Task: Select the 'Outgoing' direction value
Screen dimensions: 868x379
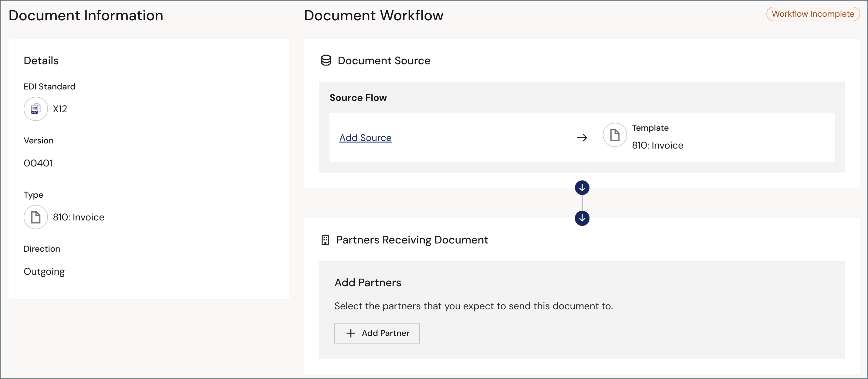Action: click(44, 272)
